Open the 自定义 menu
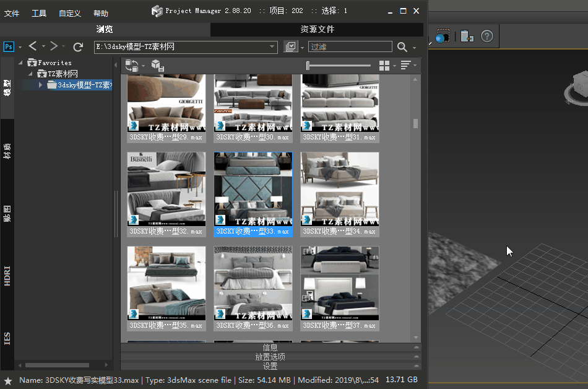 pyautogui.click(x=70, y=14)
